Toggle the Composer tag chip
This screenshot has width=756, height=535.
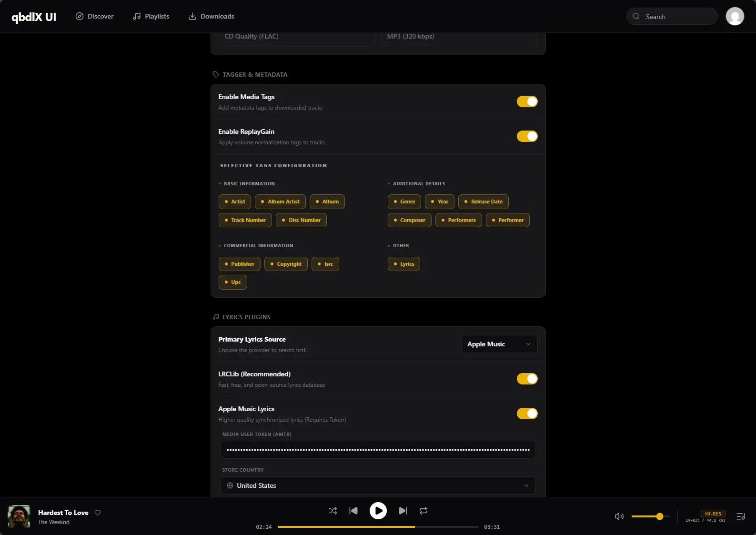point(409,220)
